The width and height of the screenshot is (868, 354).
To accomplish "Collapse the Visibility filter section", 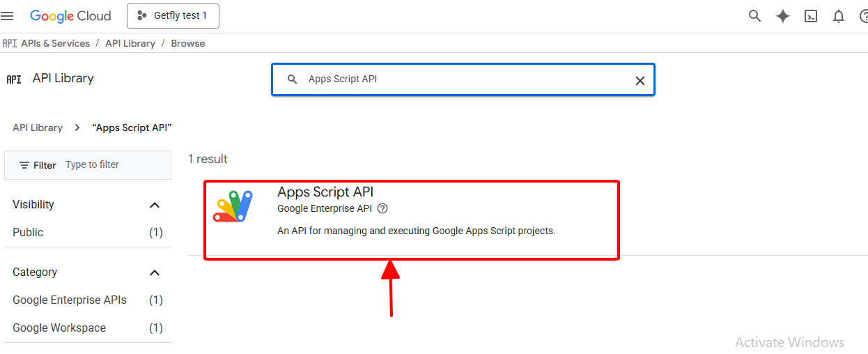I will click(x=155, y=205).
